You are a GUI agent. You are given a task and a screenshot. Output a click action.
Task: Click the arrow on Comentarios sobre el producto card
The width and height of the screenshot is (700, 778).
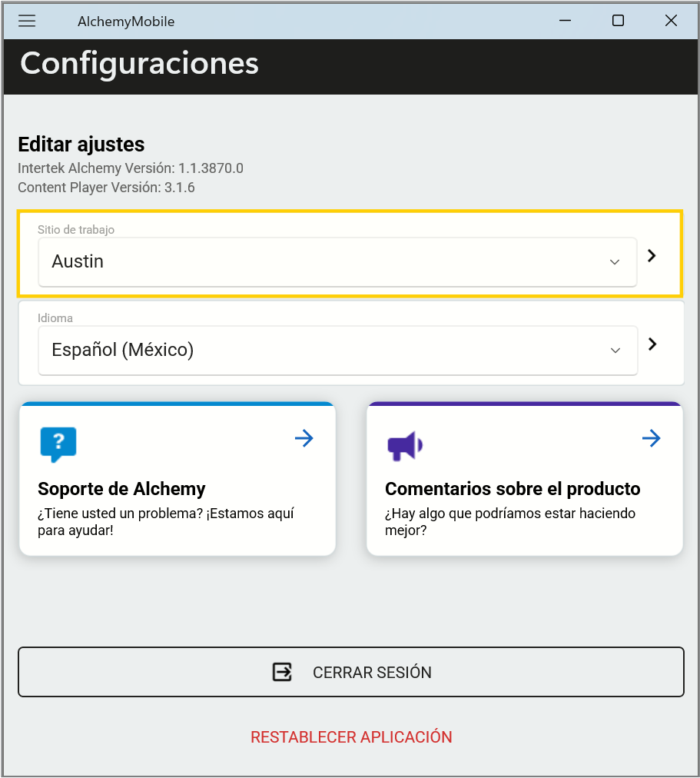[x=652, y=438]
